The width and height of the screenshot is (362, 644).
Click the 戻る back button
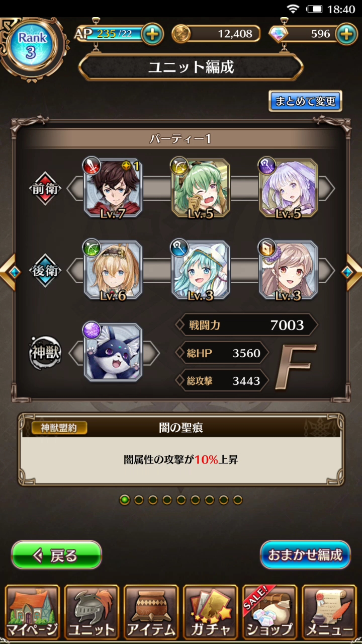click(x=56, y=555)
